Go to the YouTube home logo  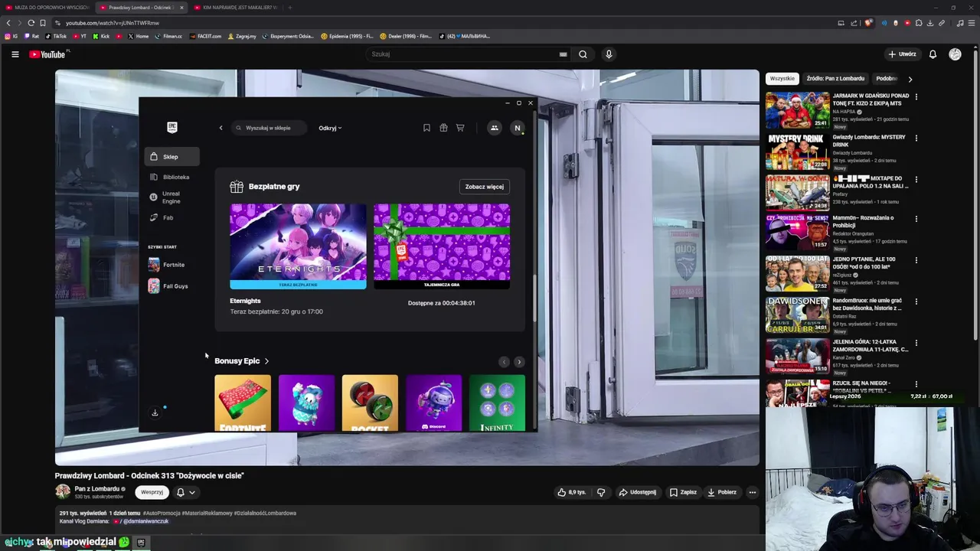[x=49, y=54]
